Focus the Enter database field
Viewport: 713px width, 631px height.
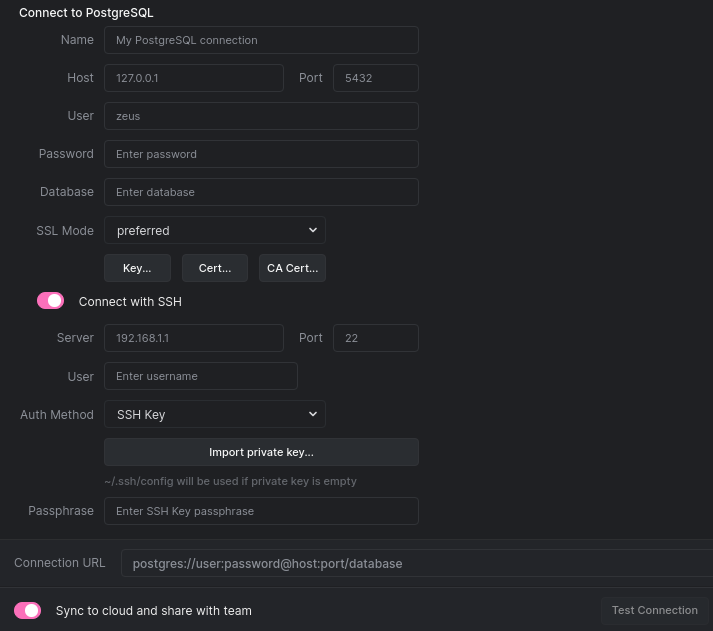[261, 192]
